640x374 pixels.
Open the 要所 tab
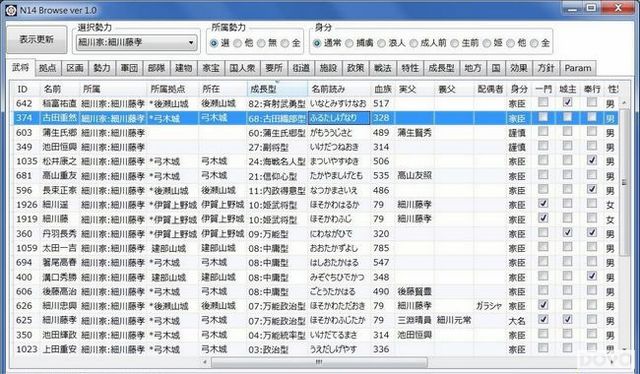(x=274, y=68)
